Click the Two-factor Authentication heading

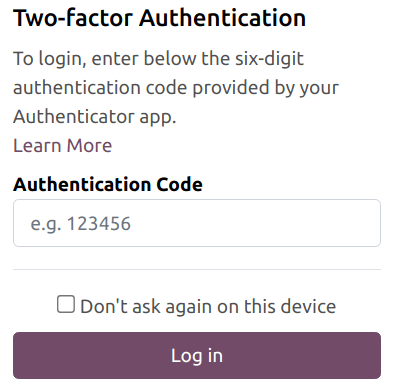click(159, 18)
